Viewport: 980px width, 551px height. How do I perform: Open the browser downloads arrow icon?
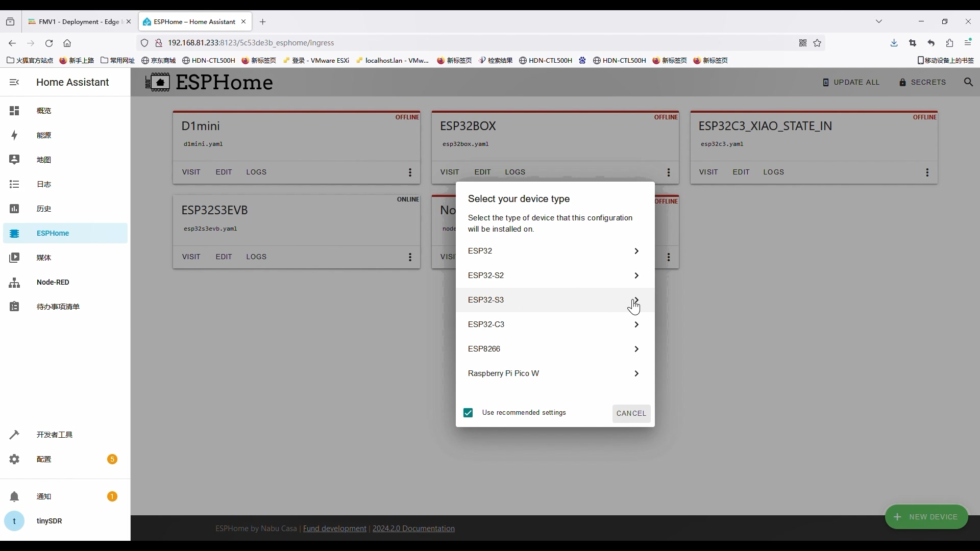click(x=894, y=43)
